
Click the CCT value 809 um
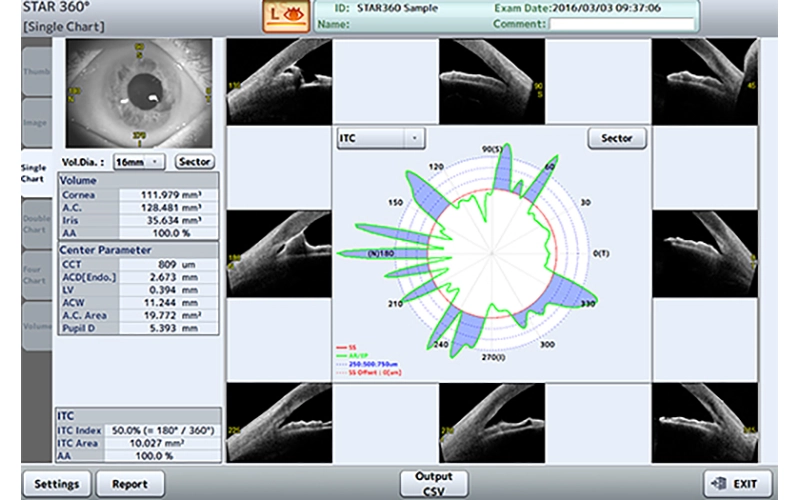click(177, 264)
